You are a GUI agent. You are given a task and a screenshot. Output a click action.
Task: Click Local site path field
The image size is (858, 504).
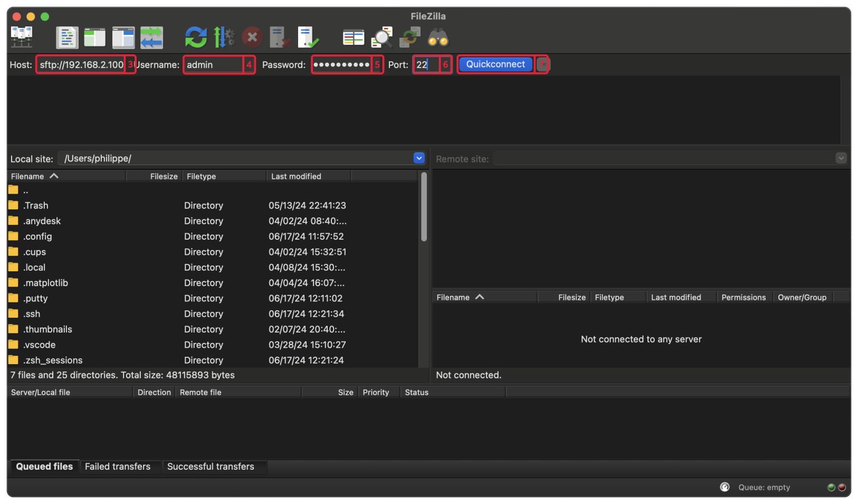(236, 158)
